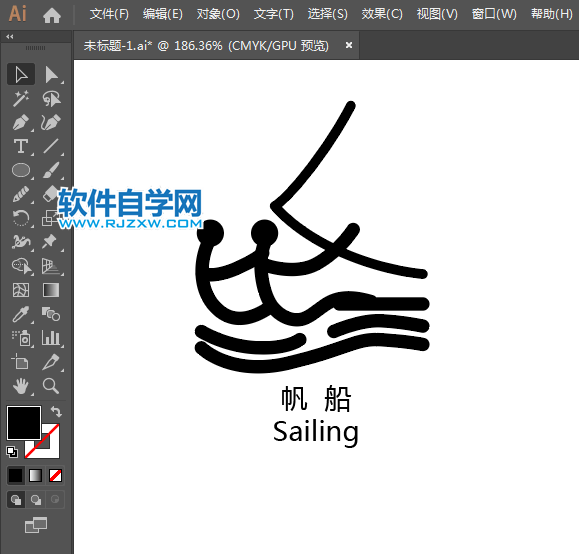Select the Ellipse tool

[21, 170]
